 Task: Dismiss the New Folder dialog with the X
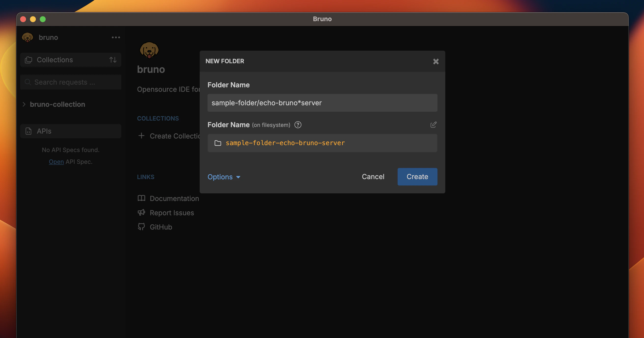tap(436, 61)
